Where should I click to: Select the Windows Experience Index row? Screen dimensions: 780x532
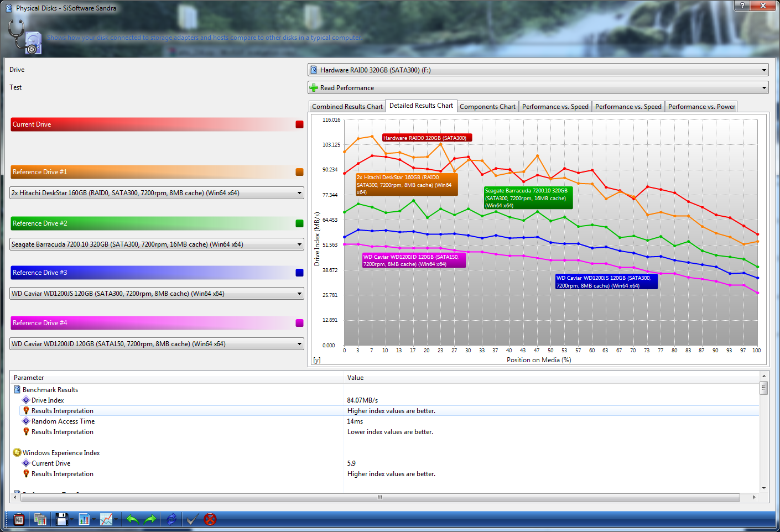pos(385,452)
